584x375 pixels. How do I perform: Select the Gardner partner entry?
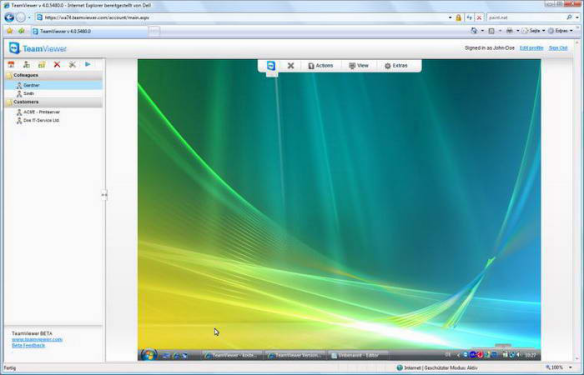[x=53, y=85]
